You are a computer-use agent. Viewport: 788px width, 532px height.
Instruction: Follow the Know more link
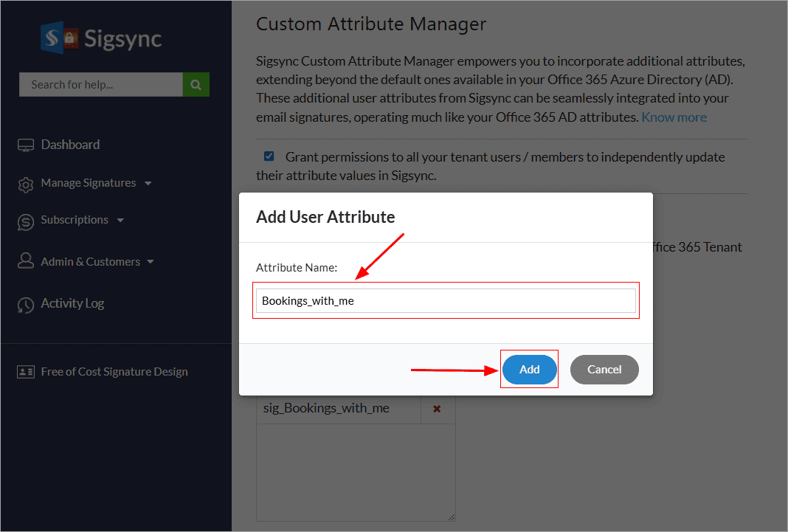(x=674, y=117)
